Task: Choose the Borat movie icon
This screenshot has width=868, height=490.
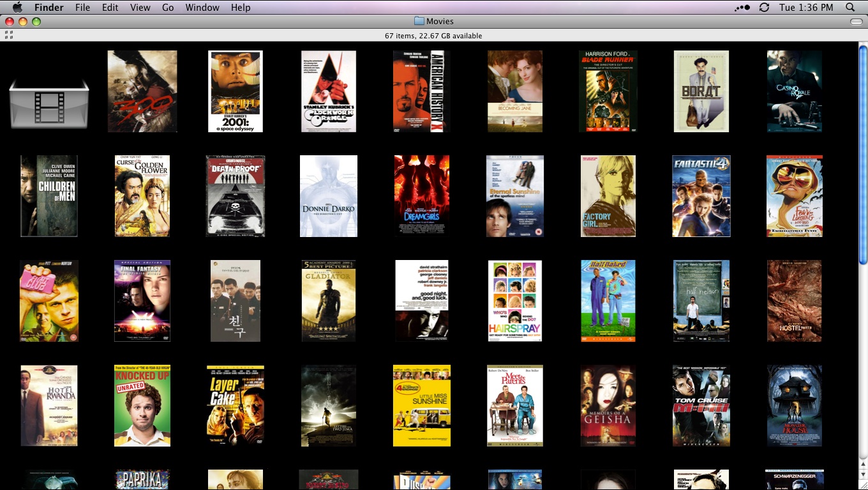Action: tap(701, 91)
